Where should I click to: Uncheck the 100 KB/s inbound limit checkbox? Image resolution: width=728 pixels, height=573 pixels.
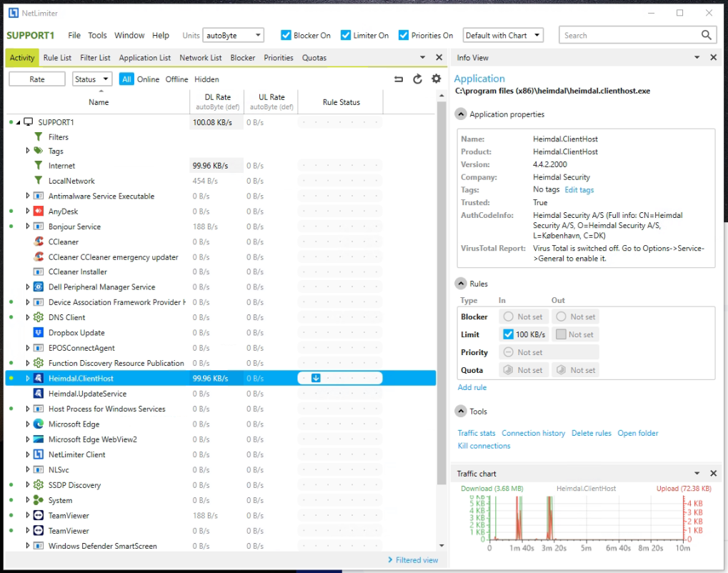tap(509, 334)
